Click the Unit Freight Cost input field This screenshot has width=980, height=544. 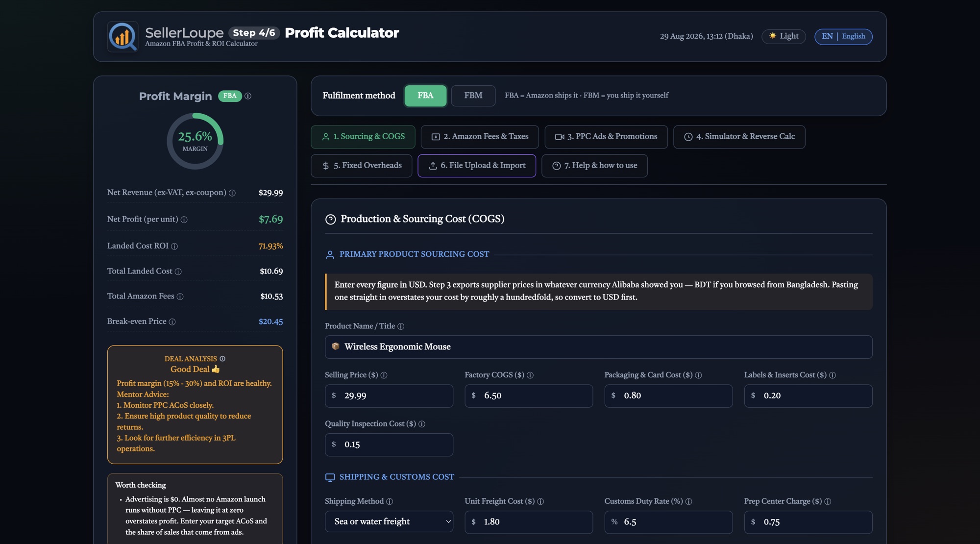[529, 522]
